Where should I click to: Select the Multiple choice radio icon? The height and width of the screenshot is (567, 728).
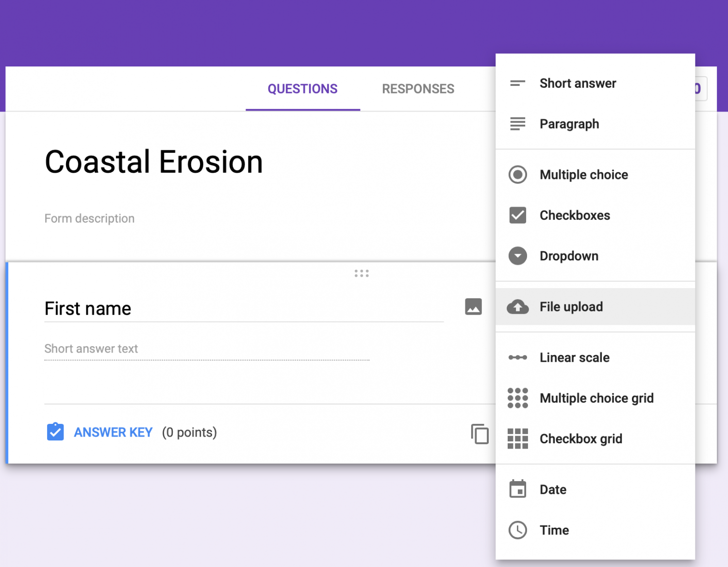coord(518,175)
